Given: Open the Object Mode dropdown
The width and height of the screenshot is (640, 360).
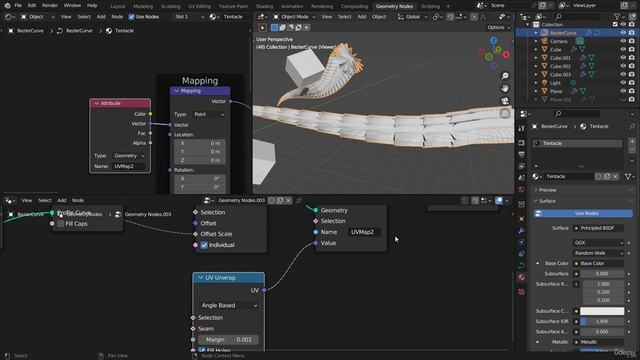Looking at the screenshot, I should coord(294,17).
